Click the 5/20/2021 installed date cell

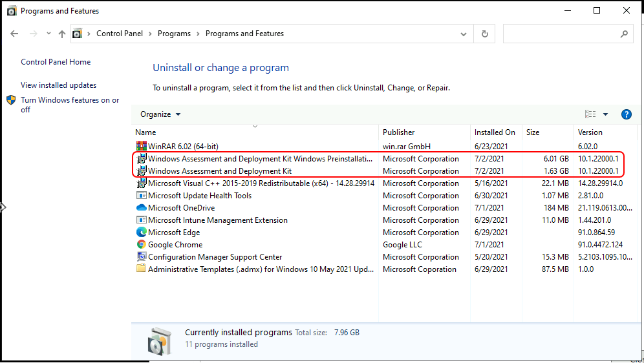pyautogui.click(x=491, y=257)
